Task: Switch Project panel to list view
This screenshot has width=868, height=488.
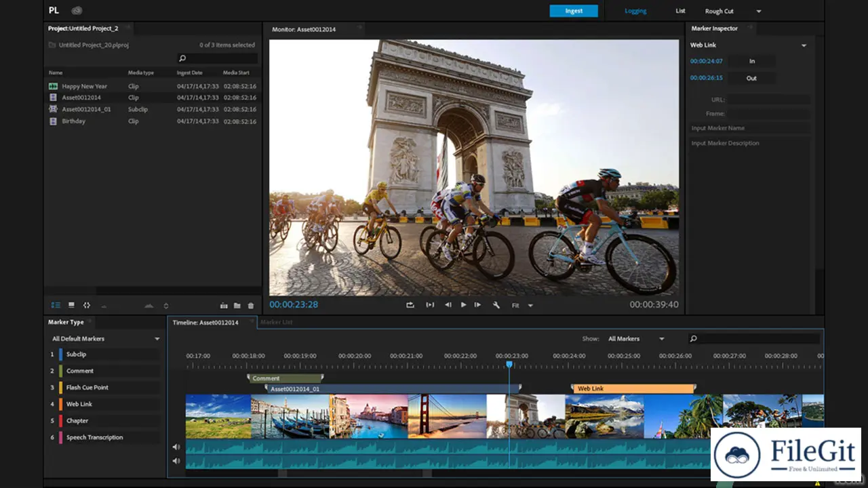Action: [56, 306]
